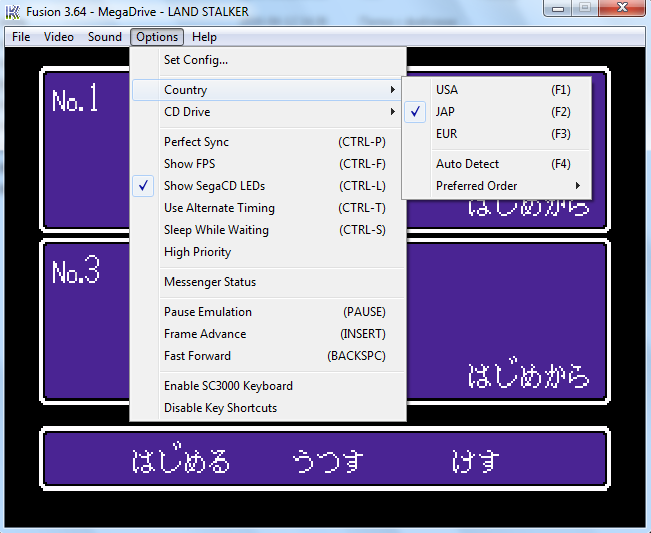The height and width of the screenshot is (533, 651).
Task: Enable High Priority option
Action: click(x=268, y=252)
